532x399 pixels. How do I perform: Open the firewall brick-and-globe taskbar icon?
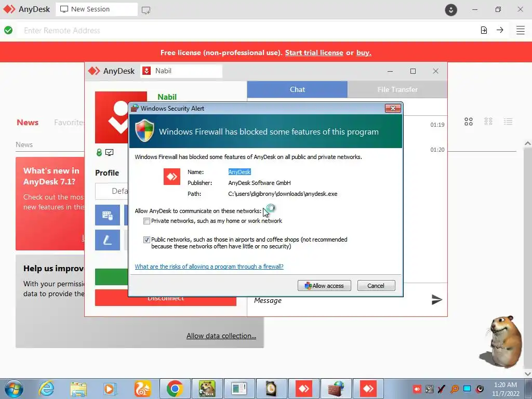pos(336,389)
